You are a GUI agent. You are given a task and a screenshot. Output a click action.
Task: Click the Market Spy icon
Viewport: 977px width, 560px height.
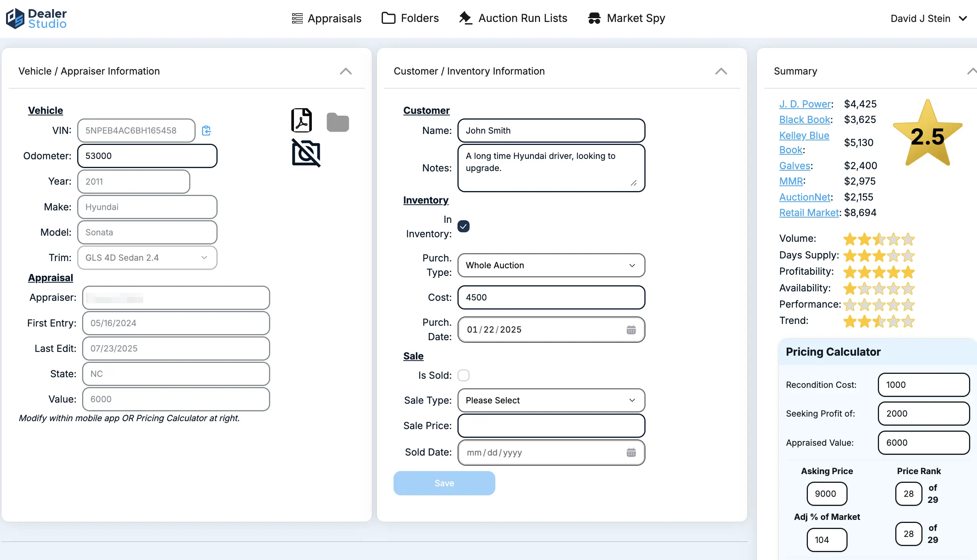coord(594,18)
